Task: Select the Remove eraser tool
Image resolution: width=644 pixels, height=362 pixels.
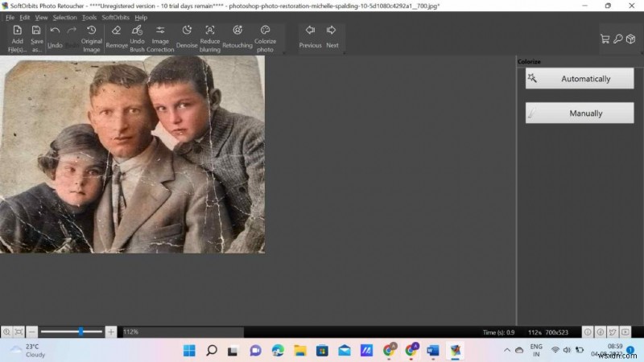Action: coord(116,38)
